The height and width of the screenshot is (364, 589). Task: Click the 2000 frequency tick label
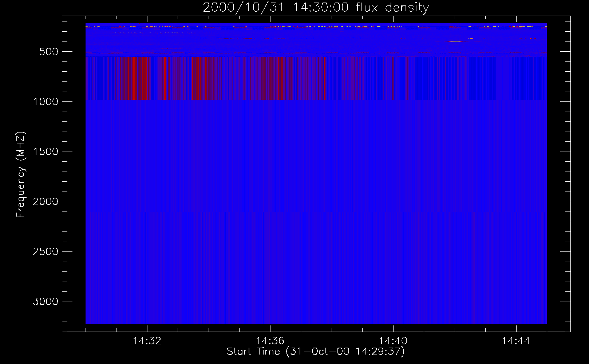tap(46, 202)
